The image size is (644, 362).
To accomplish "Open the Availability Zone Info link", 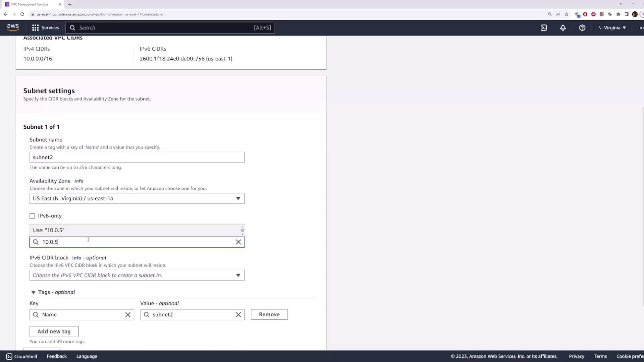I will (79, 181).
